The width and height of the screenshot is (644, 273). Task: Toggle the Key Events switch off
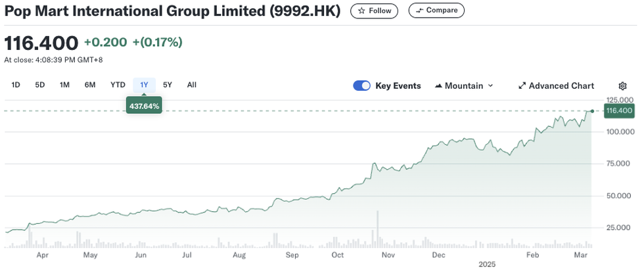(x=362, y=86)
